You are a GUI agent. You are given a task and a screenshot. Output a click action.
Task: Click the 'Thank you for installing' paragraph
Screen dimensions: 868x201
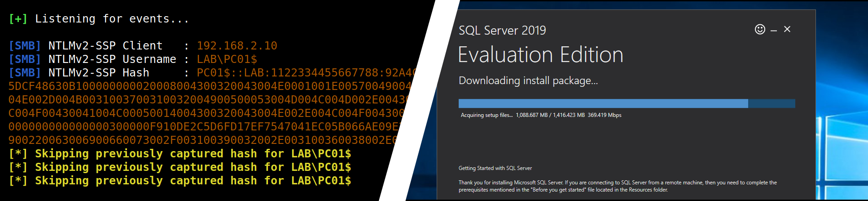618,186
